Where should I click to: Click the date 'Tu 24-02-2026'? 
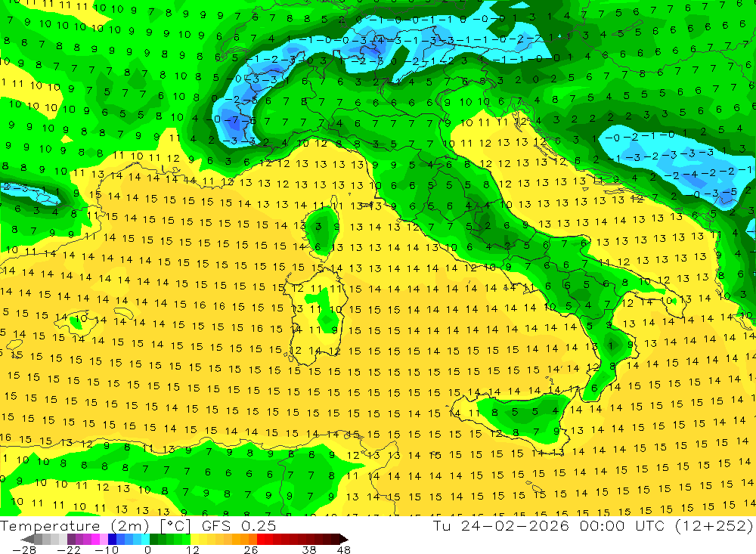[x=501, y=526]
